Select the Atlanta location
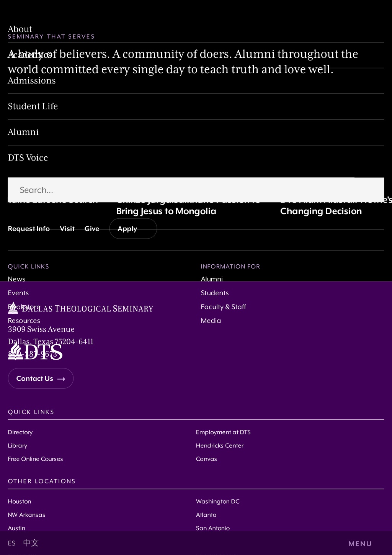The width and height of the screenshot is (392, 555). tap(206, 515)
